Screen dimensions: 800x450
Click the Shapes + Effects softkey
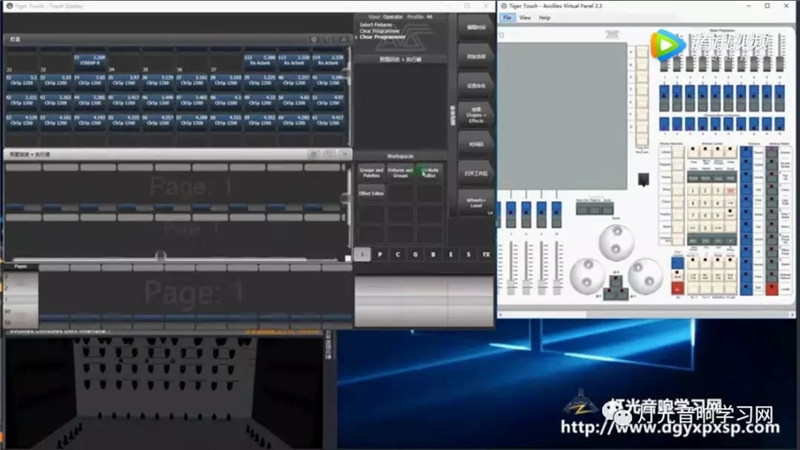pyautogui.click(x=476, y=115)
